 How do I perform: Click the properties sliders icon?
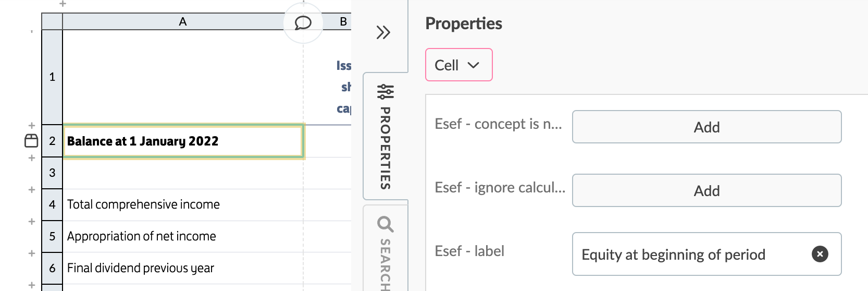pyautogui.click(x=386, y=92)
